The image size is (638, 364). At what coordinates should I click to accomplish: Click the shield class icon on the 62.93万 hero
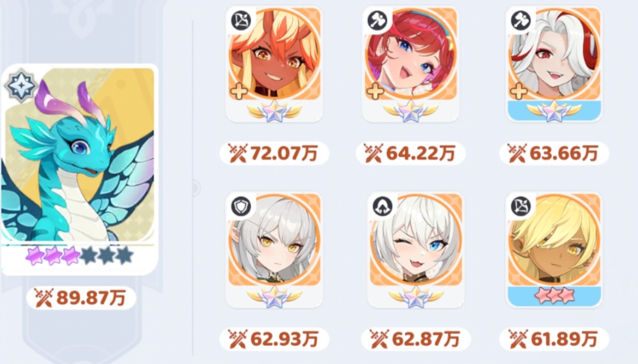(241, 206)
